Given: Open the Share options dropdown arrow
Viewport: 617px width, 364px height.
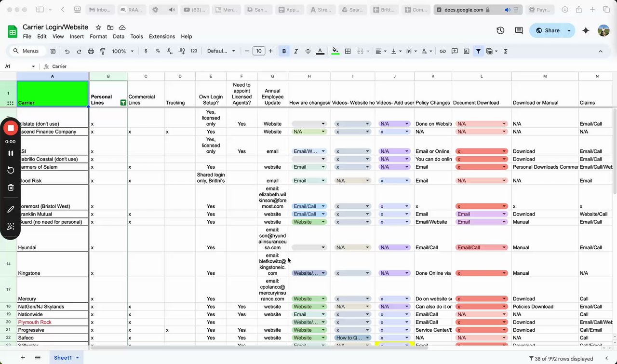Looking at the screenshot, I should (569, 30).
